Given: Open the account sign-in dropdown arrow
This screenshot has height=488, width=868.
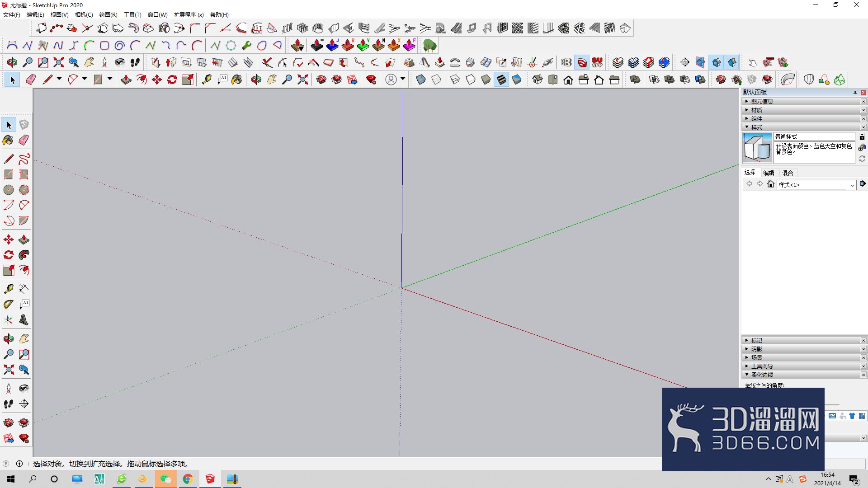Looking at the screenshot, I should [x=402, y=79].
